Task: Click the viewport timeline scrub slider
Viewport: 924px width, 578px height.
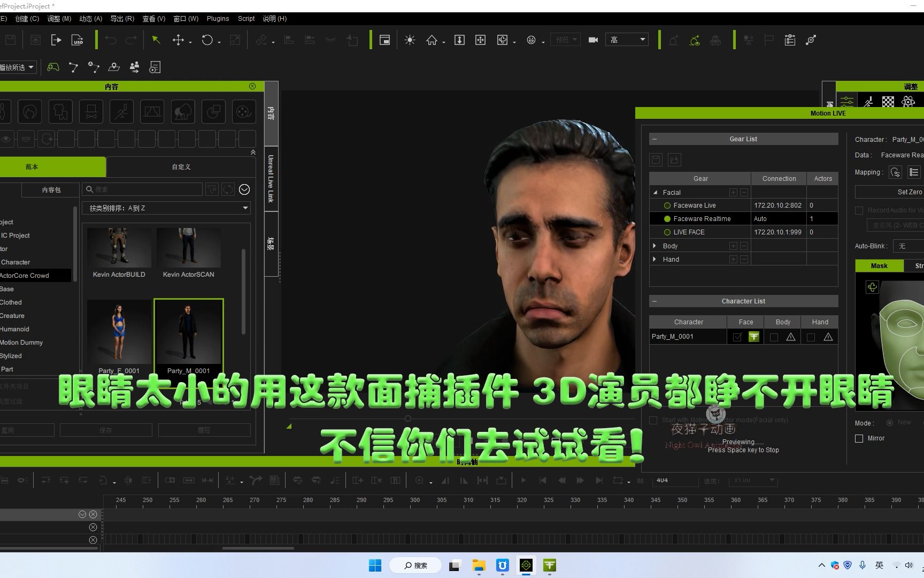Action: tap(407, 418)
